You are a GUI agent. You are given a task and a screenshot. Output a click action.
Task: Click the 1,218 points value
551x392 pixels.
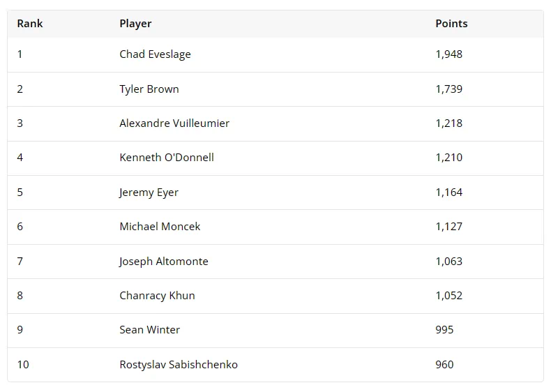tap(448, 123)
